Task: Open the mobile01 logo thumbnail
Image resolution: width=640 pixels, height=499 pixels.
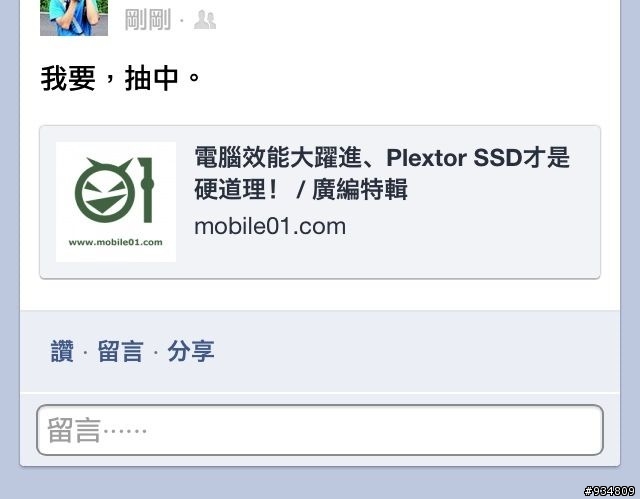Action: pyautogui.click(x=116, y=202)
